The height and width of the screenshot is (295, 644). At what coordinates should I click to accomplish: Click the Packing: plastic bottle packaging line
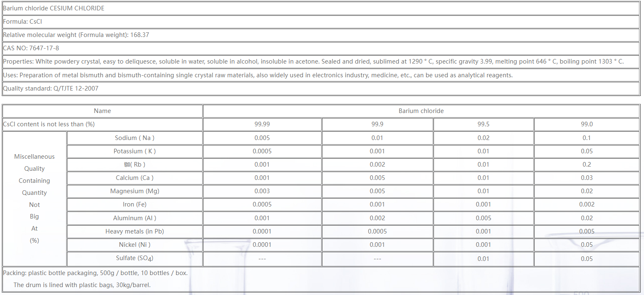click(x=95, y=273)
